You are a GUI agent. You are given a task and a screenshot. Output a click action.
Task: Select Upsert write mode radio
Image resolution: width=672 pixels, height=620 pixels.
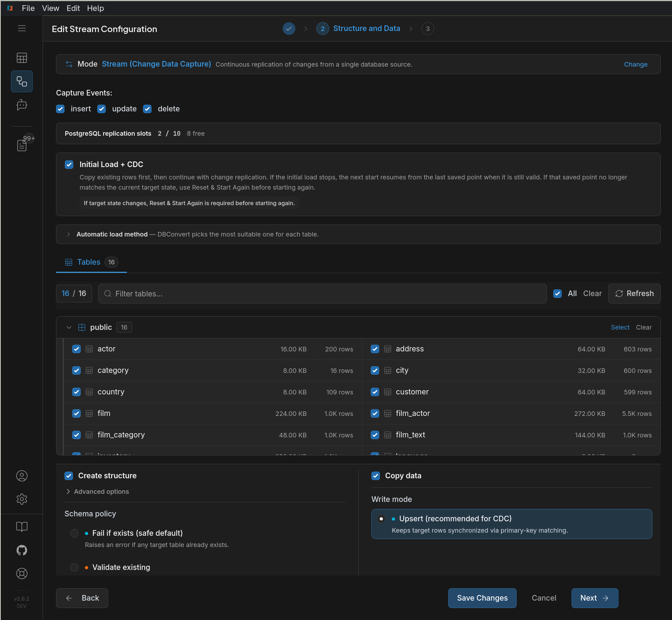pyautogui.click(x=381, y=519)
